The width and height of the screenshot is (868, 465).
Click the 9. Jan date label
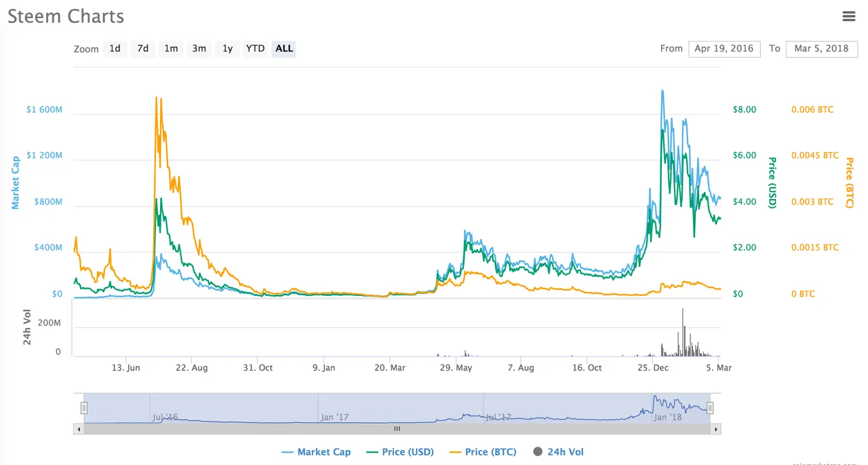(x=323, y=368)
